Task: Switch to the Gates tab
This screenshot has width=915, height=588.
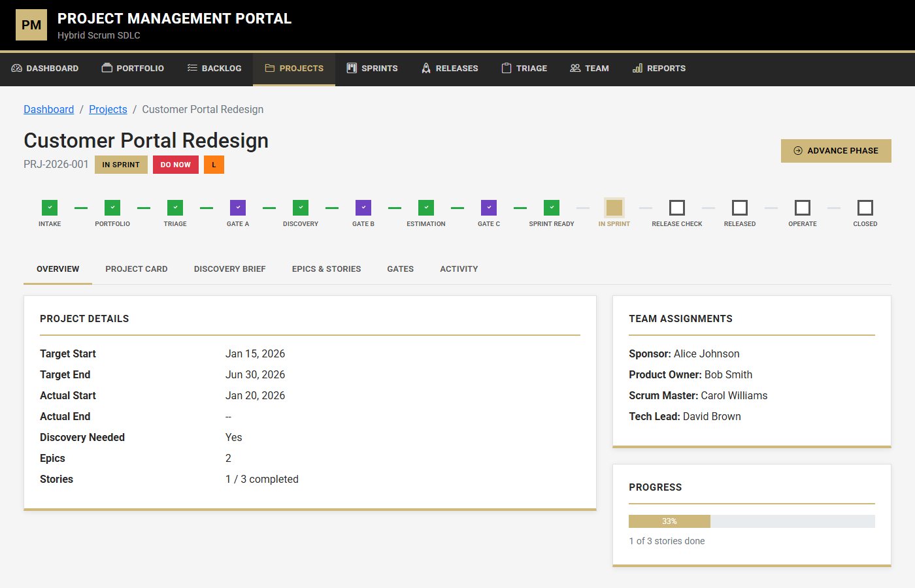Action: [x=401, y=269]
